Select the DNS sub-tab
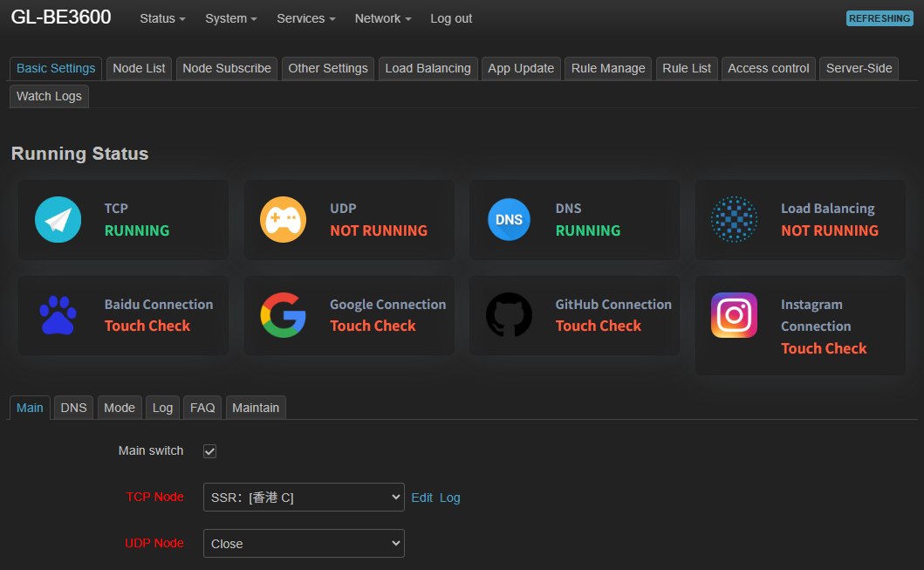Screen dimensions: 924x570 [73, 408]
